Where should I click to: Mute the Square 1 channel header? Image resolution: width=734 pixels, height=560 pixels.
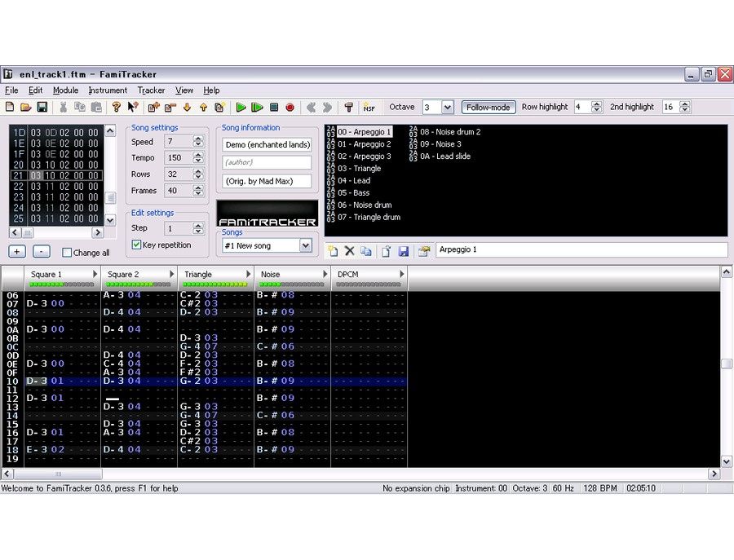pyautogui.click(x=46, y=274)
